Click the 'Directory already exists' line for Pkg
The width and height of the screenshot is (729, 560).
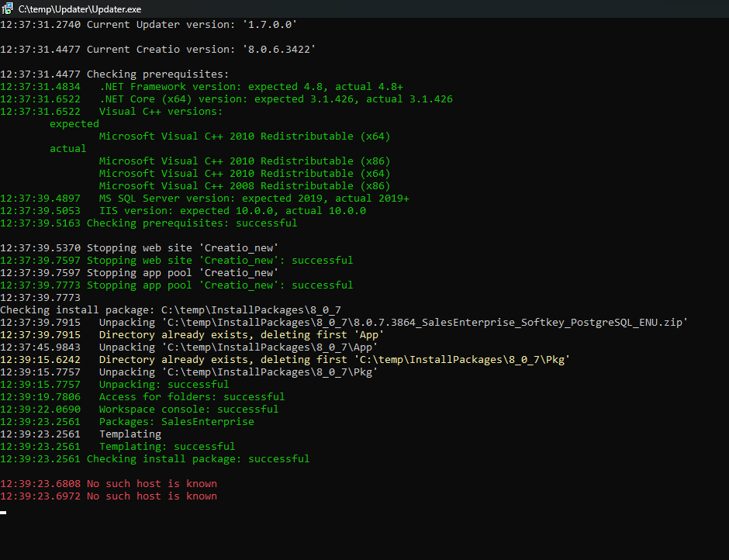pyautogui.click(x=285, y=360)
